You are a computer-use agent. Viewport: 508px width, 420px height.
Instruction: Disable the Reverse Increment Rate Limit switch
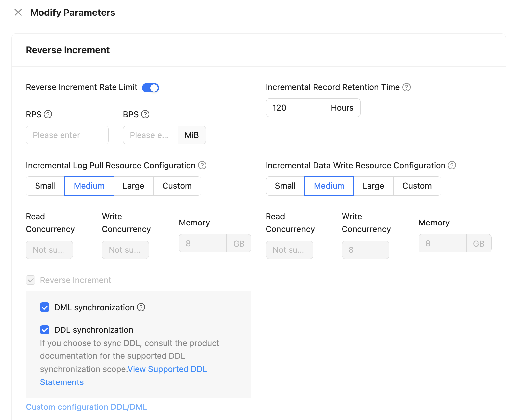tap(150, 88)
